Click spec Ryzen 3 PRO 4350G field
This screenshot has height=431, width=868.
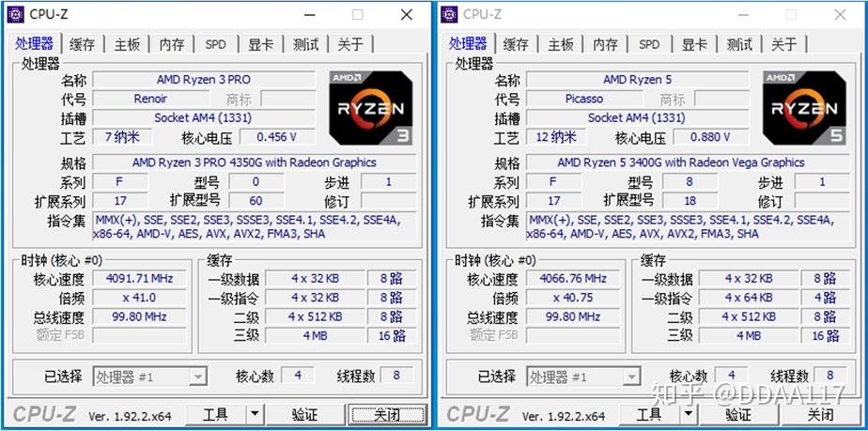254,162
